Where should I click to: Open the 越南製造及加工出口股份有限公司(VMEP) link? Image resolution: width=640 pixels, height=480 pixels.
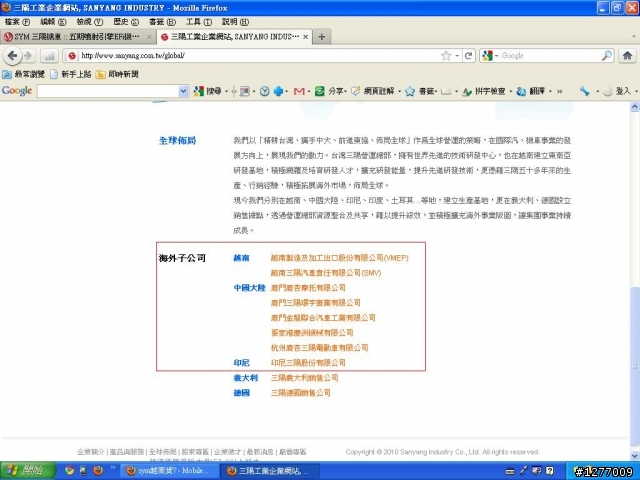coord(340,258)
